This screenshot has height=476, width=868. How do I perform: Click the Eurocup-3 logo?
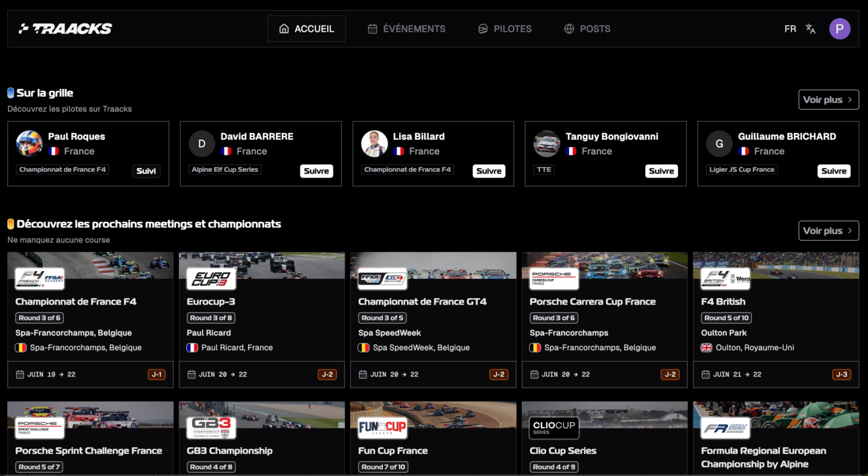pyautogui.click(x=211, y=278)
